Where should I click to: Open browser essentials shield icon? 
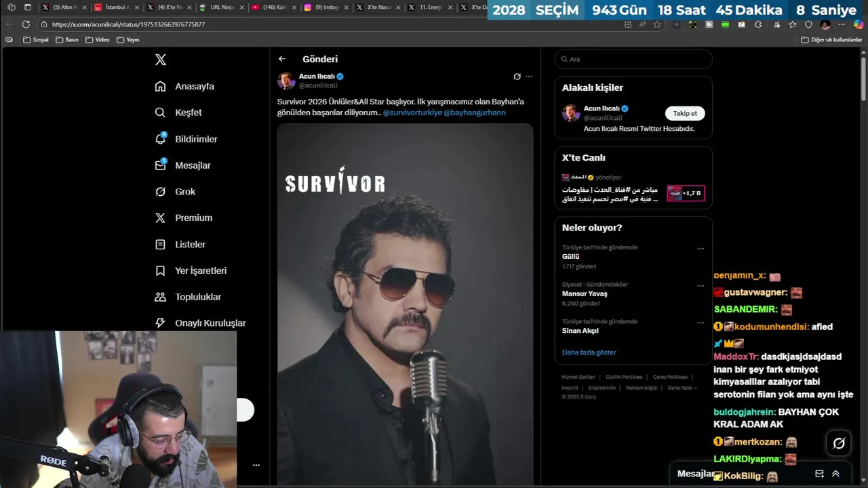coord(808,24)
